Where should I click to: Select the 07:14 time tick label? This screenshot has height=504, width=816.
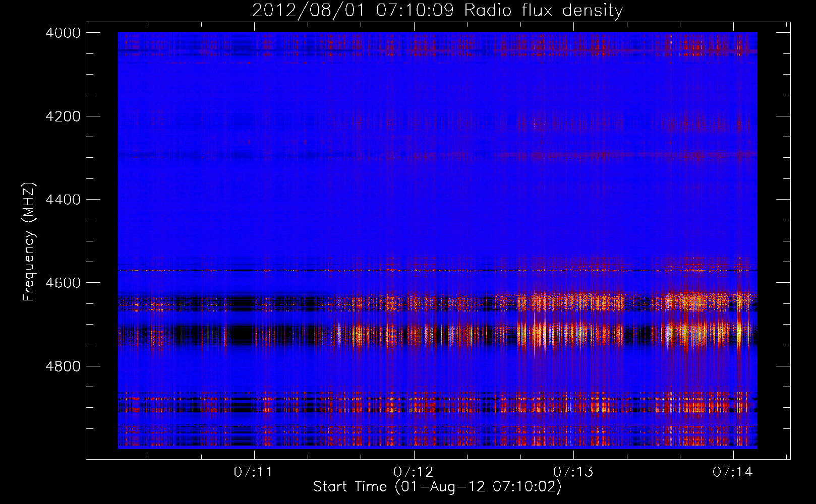(732, 472)
